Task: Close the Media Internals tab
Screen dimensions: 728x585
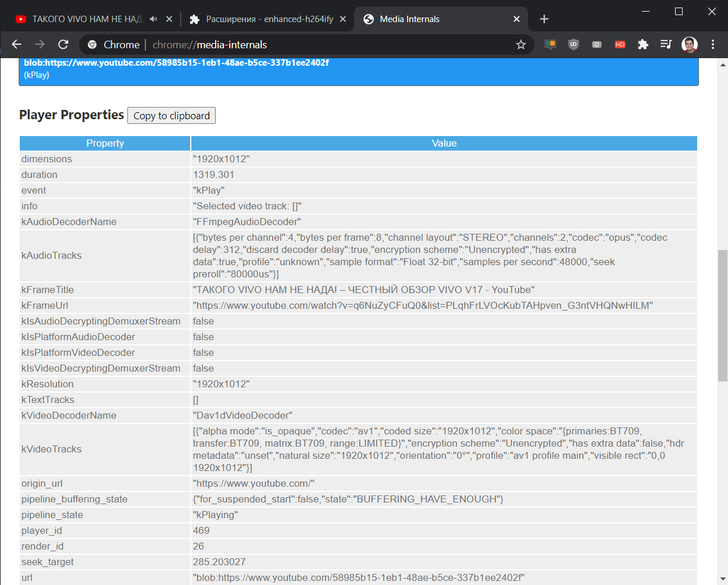Action: [516, 19]
